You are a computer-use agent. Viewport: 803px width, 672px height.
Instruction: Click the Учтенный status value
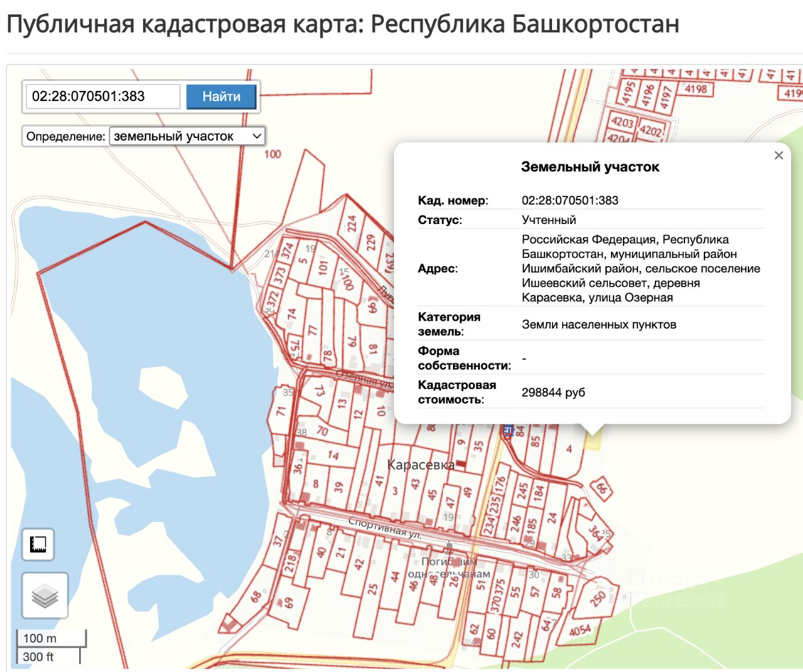[549, 220]
